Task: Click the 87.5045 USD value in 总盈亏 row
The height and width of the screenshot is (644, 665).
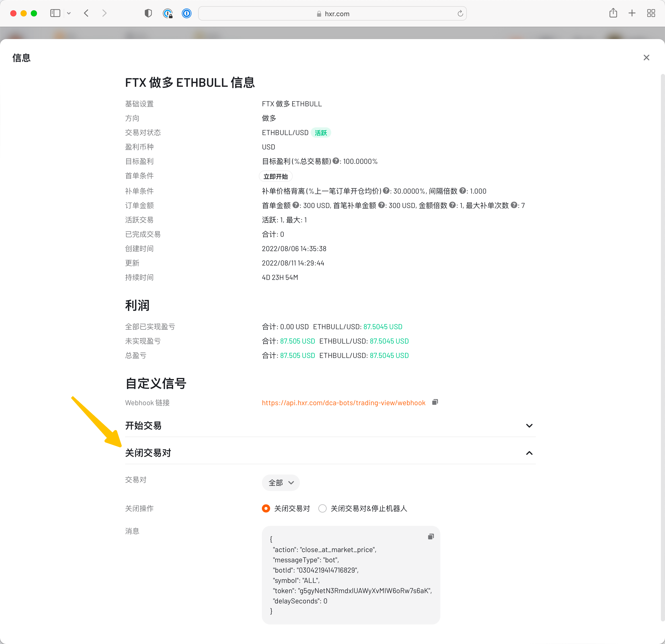Action: [389, 355]
